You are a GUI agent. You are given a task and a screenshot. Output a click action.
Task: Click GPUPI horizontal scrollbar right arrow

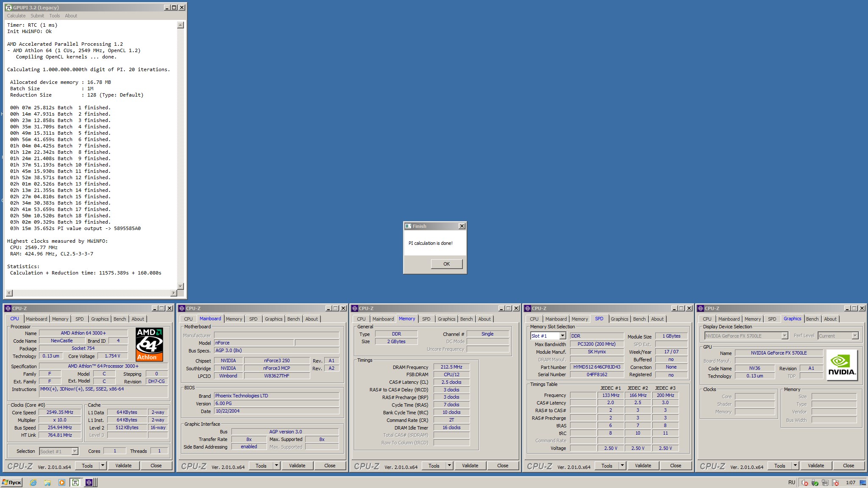173,293
